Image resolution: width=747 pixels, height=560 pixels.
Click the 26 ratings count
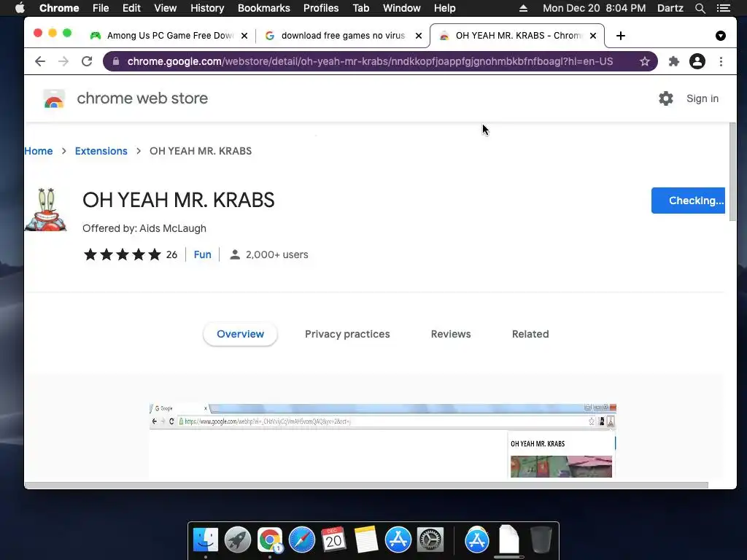pyautogui.click(x=171, y=254)
